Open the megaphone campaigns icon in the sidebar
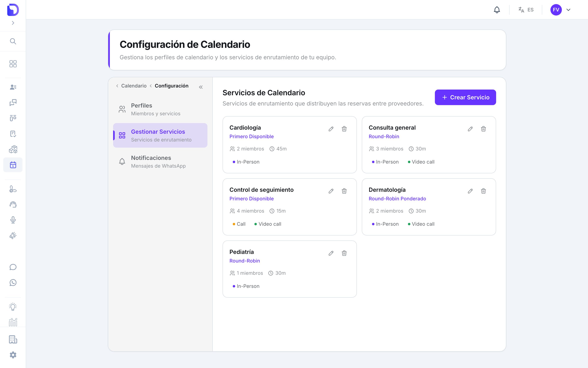The width and height of the screenshot is (588, 368). [x=13, y=236]
